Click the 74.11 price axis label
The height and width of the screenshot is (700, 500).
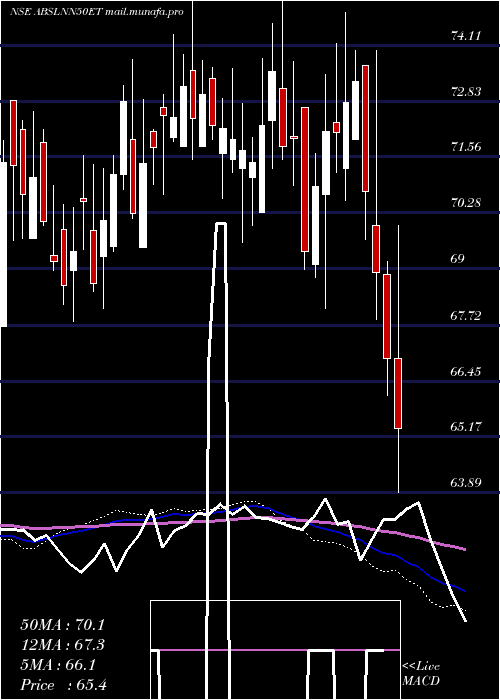pyautogui.click(x=466, y=36)
